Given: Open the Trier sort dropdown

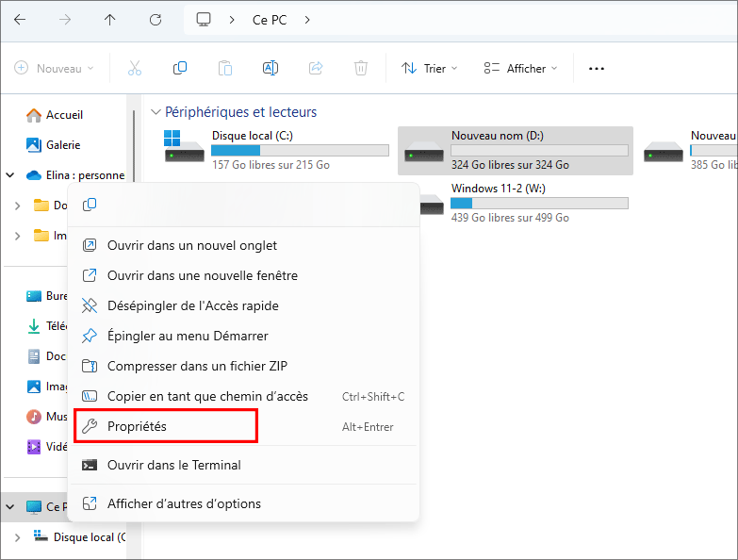Looking at the screenshot, I should [429, 68].
